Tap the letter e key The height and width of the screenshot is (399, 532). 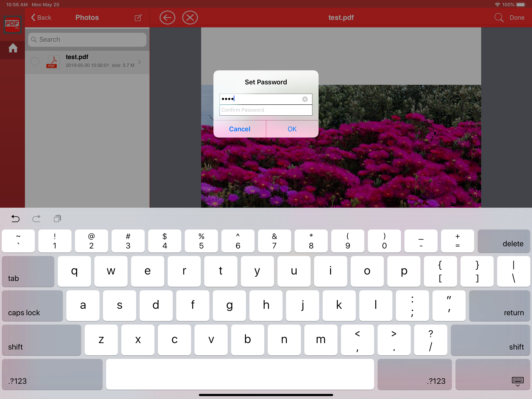[147, 271]
